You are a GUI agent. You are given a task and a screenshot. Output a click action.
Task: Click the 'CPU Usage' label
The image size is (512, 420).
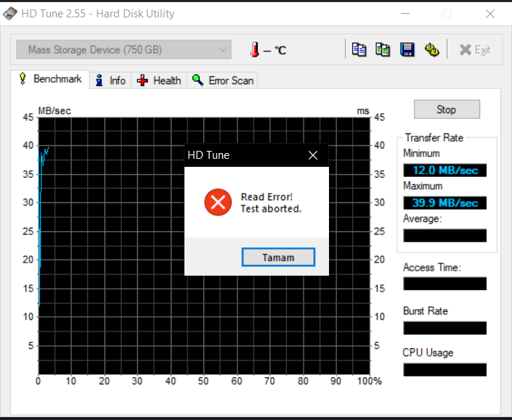pyautogui.click(x=428, y=353)
